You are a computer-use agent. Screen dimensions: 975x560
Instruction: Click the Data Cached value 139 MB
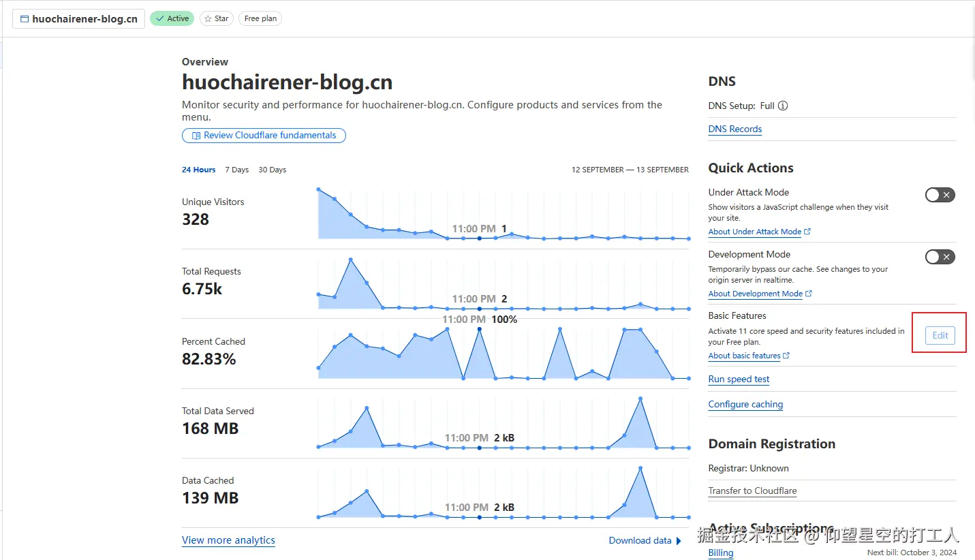pos(211,498)
